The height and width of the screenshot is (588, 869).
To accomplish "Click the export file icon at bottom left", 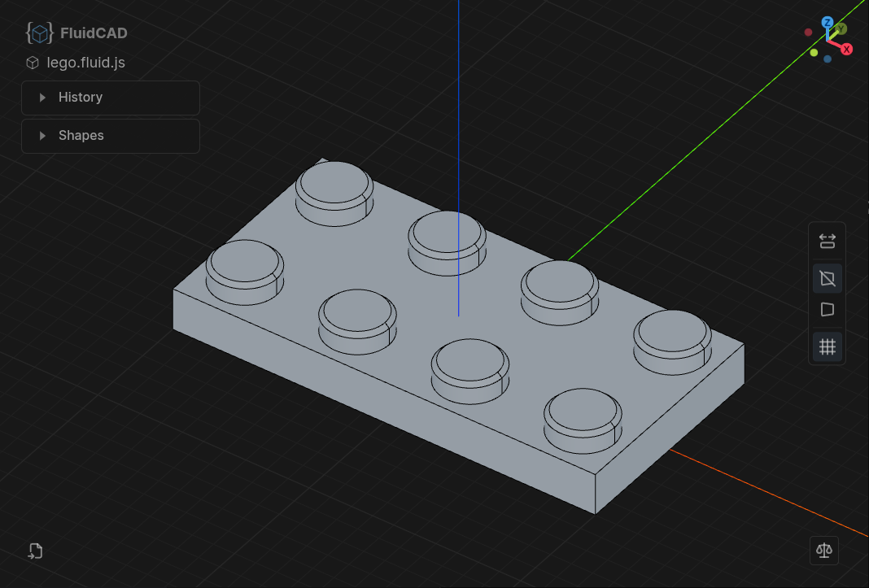I will click(x=34, y=551).
